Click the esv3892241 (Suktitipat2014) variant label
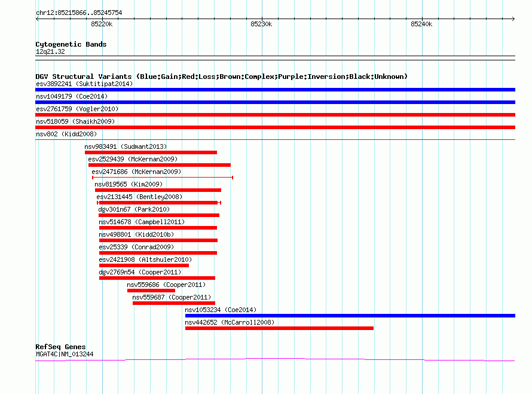This screenshot has width=532, height=394. [84, 84]
